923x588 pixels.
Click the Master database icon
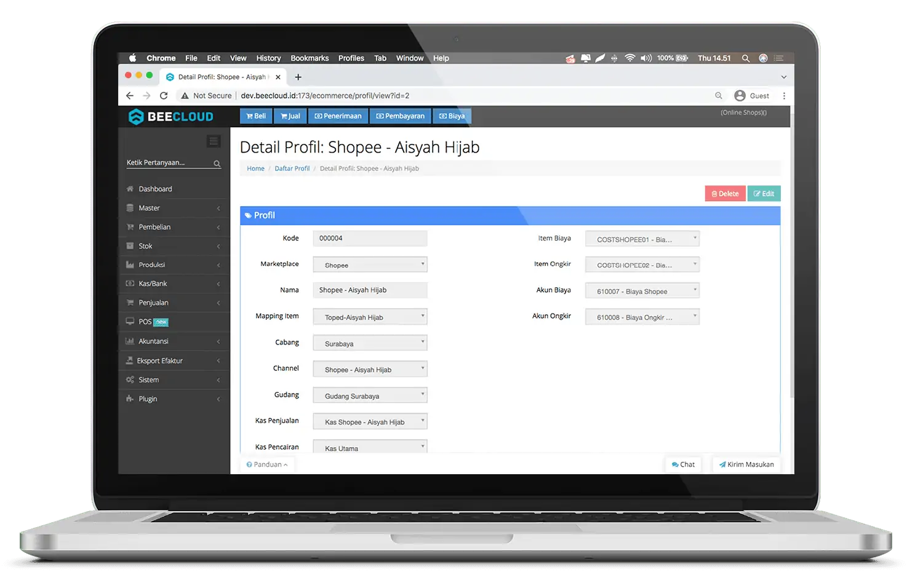130,208
